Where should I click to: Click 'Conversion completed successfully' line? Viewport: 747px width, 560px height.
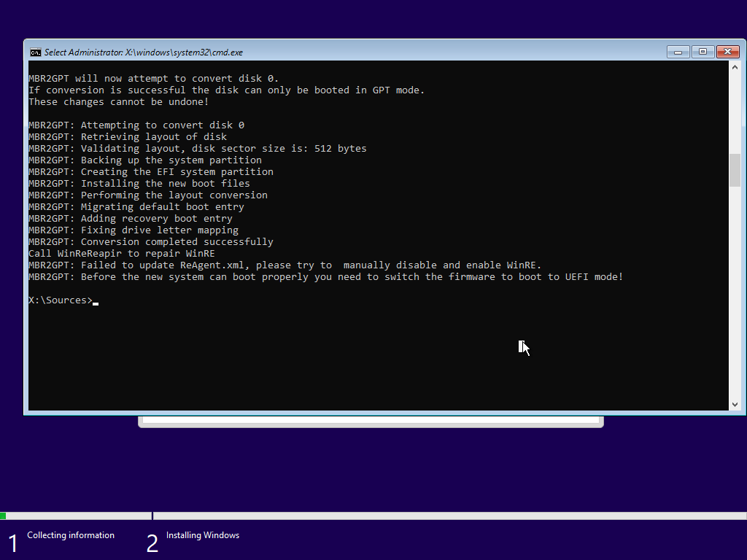click(x=151, y=242)
